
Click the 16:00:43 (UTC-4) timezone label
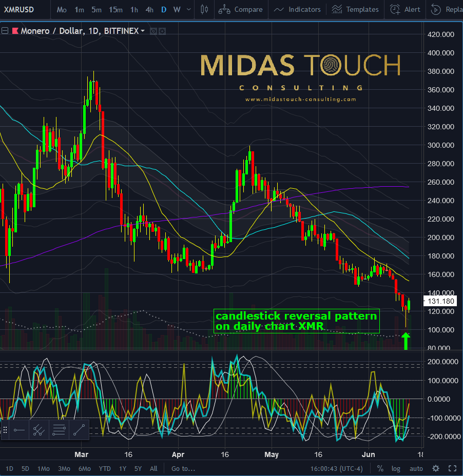coord(336,468)
